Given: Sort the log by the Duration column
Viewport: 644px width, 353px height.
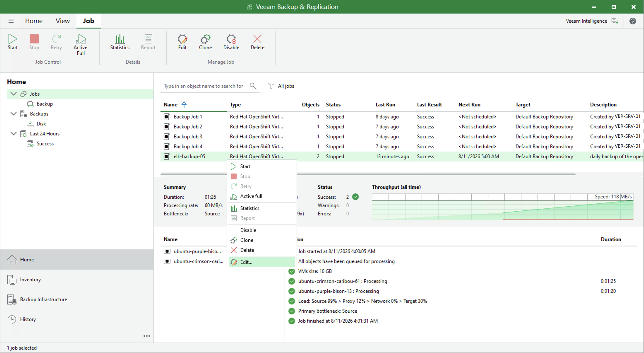Looking at the screenshot, I should click(x=611, y=239).
